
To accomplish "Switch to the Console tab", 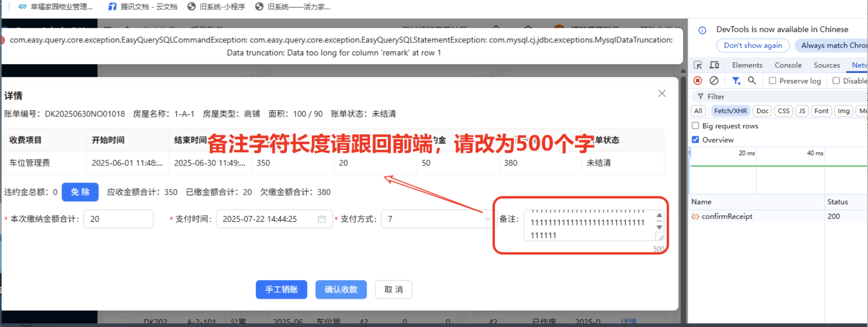I will 788,65.
